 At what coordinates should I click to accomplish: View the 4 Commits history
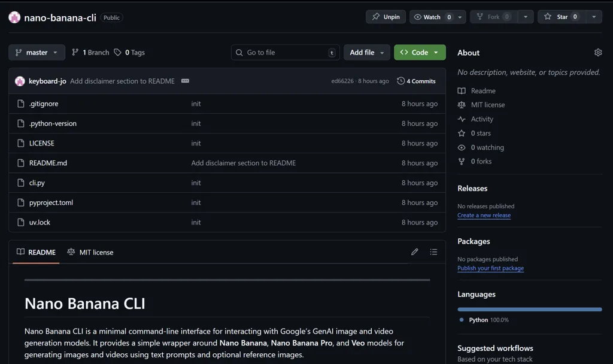click(417, 81)
